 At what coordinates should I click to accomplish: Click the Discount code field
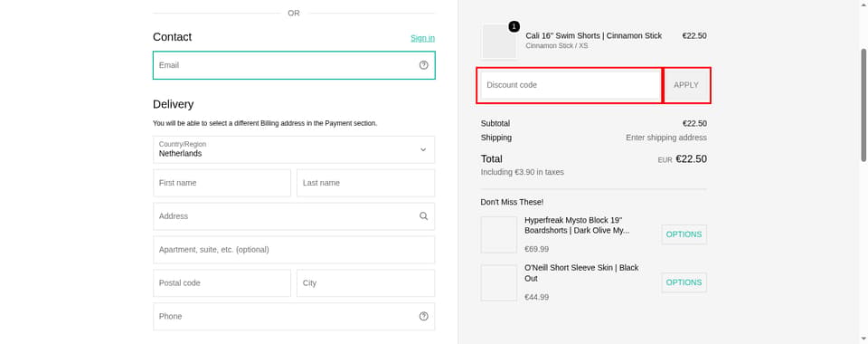point(571,85)
